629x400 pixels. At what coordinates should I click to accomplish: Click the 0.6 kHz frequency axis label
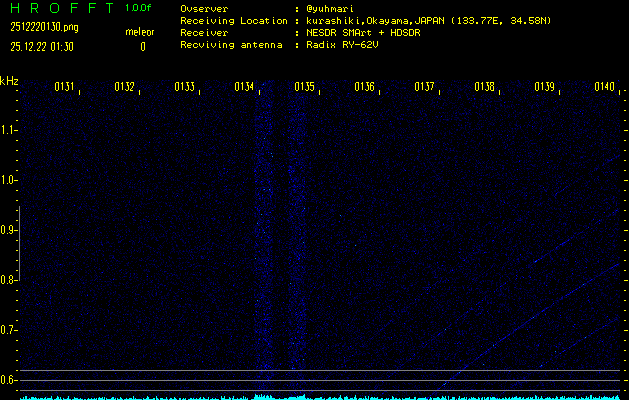tap(9, 380)
